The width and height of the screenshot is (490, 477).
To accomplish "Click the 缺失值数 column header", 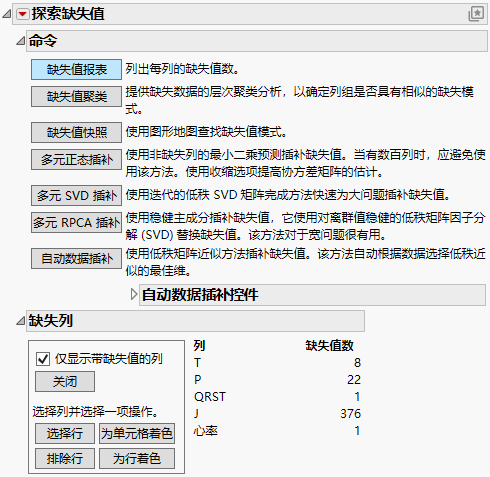I will (x=329, y=345).
